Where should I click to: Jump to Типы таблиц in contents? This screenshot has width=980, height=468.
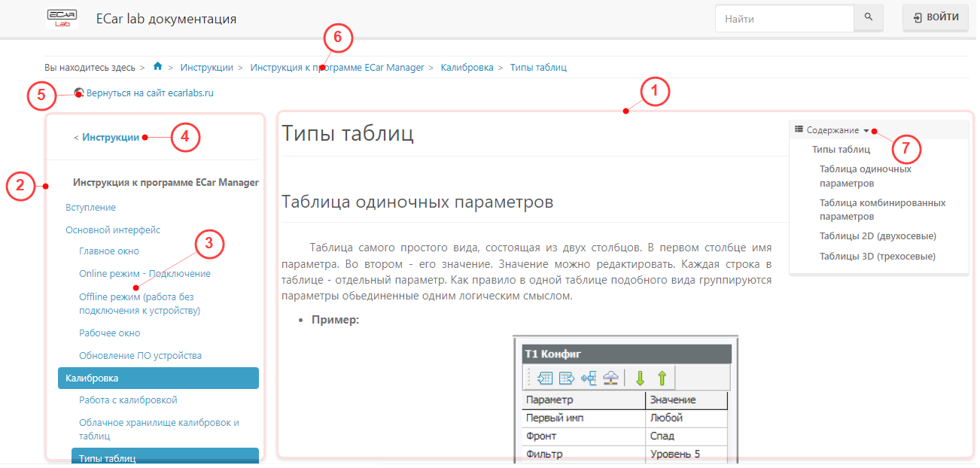pyautogui.click(x=841, y=150)
